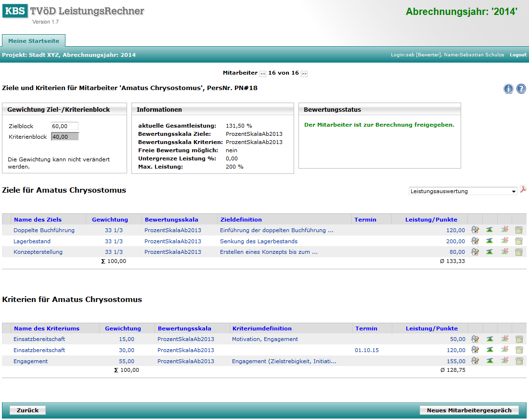
Task: Click the 200,00 Leistung value for Lagerbestand
Action: click(455, 241)
